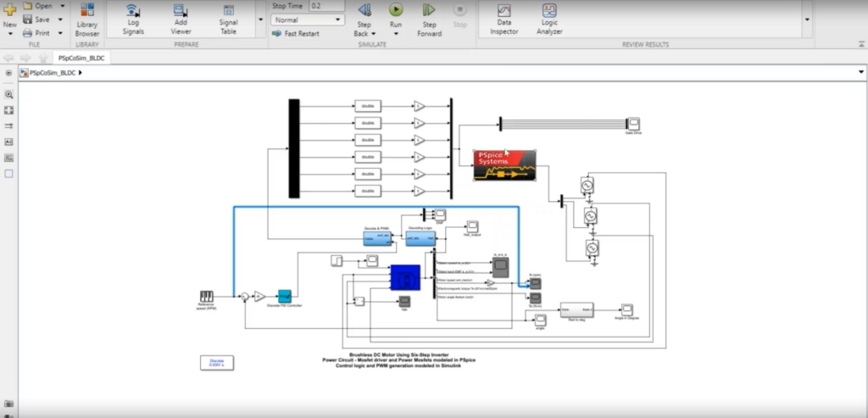
Task: Click the New model plus icon
Action: (x=9, y=9)
